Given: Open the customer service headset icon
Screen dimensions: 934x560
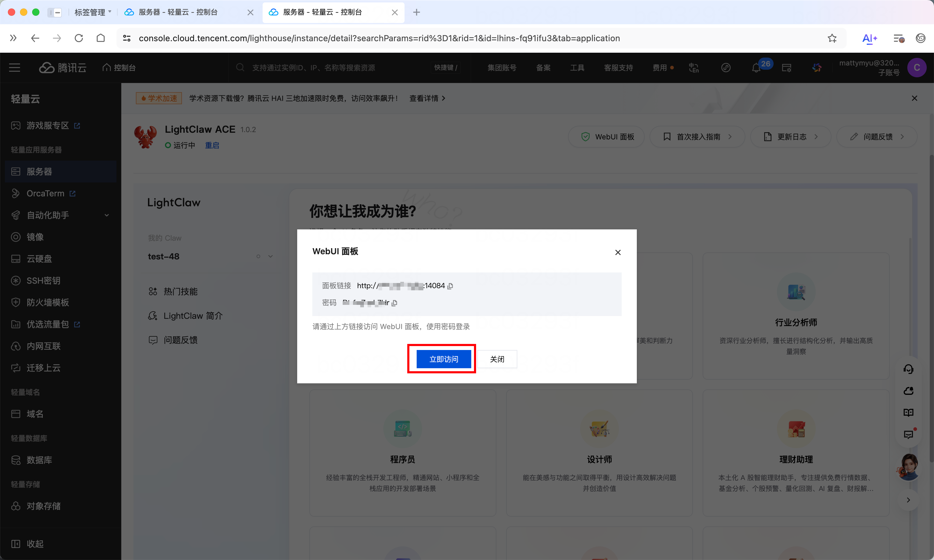Looking at the screenshot, I should pyautogui.click(x=908, y=369).
